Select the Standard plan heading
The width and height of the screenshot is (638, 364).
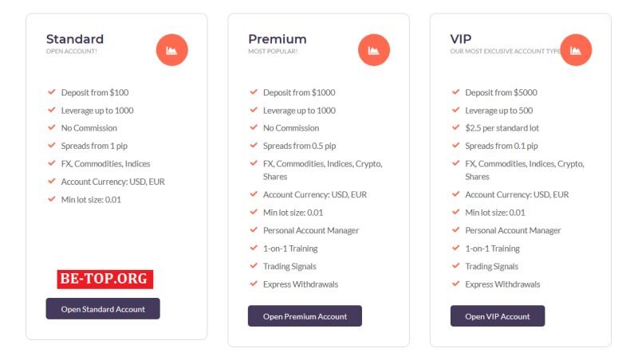tap(75, 39)
